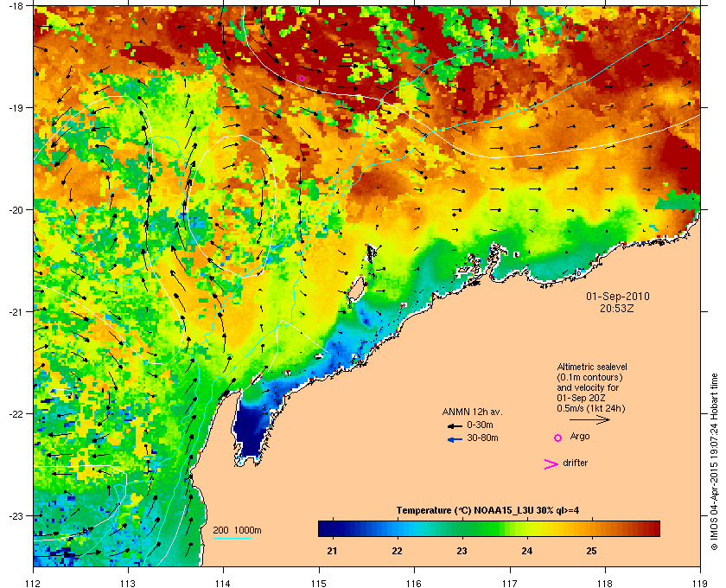Click the temperature colorbar at 25 degrees
Screen dimensions: 726x588
coord(591,528)
